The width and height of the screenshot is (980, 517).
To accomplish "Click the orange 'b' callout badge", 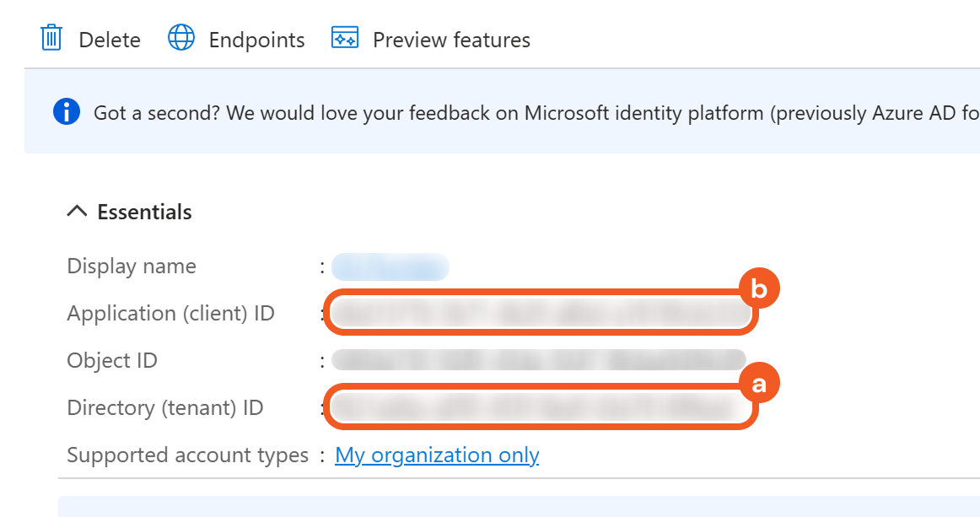I will [758, 289].
